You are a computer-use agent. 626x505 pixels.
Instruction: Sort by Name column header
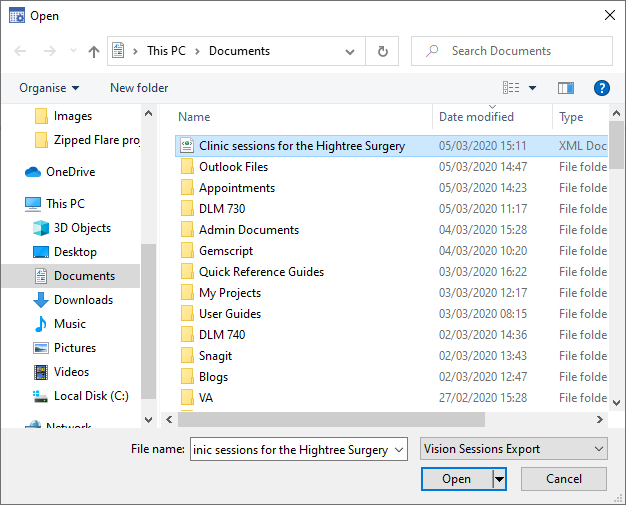(195, 117)
